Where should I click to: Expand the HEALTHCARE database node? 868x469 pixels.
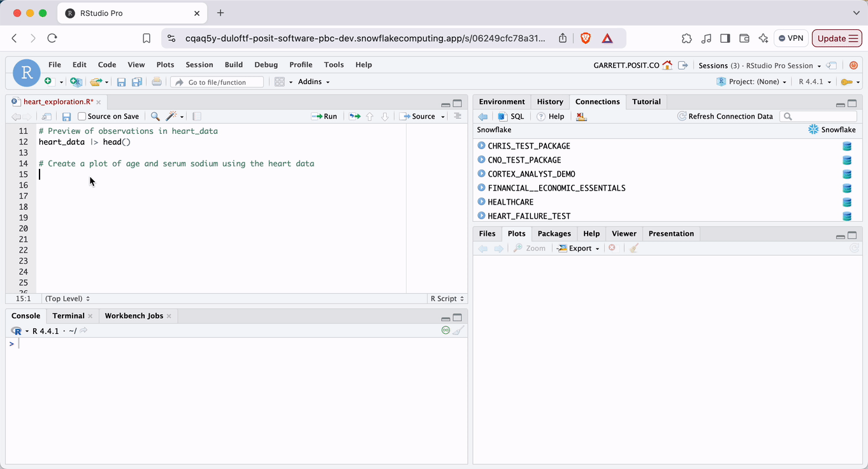[481, 202]
